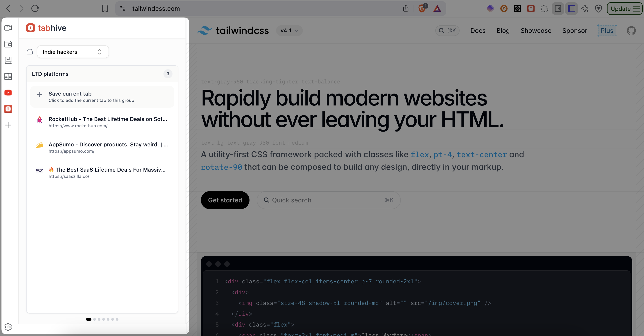Click the tabhive logo

pos(46,28)
